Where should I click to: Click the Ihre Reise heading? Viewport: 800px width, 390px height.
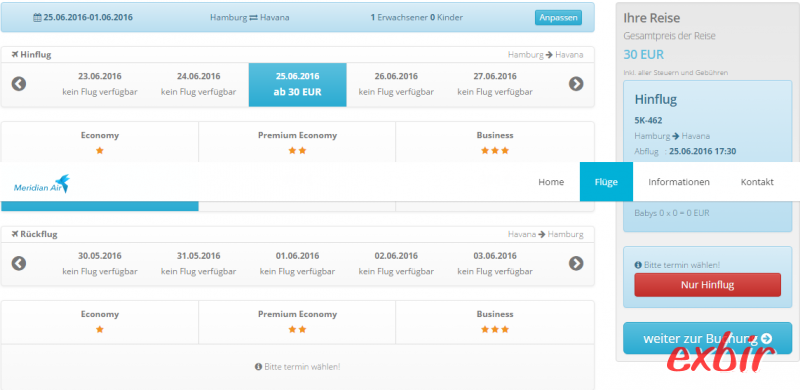(652, 18)
